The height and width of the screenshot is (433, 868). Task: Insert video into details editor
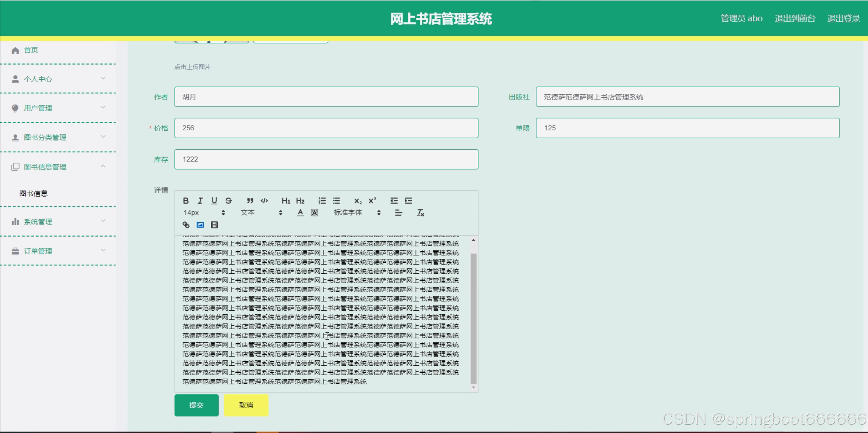click(214, 225)
